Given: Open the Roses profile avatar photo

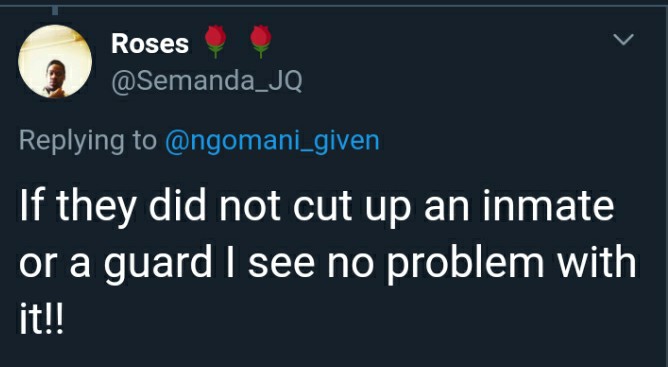Looking at the screenshot, I should (x=55, y=61).
